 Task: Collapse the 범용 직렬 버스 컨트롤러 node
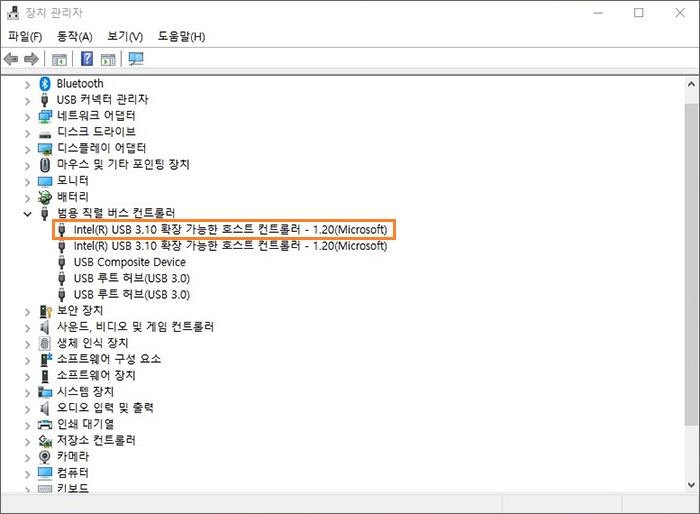27,214
